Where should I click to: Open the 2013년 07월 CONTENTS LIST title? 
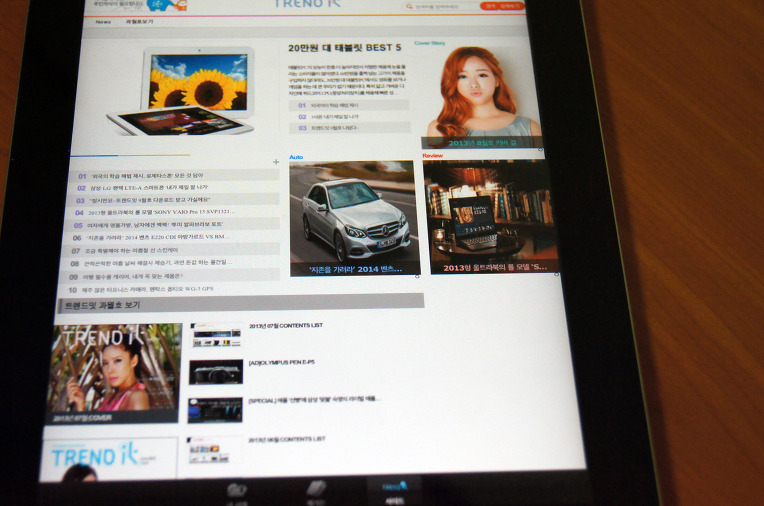pos(286,326)
